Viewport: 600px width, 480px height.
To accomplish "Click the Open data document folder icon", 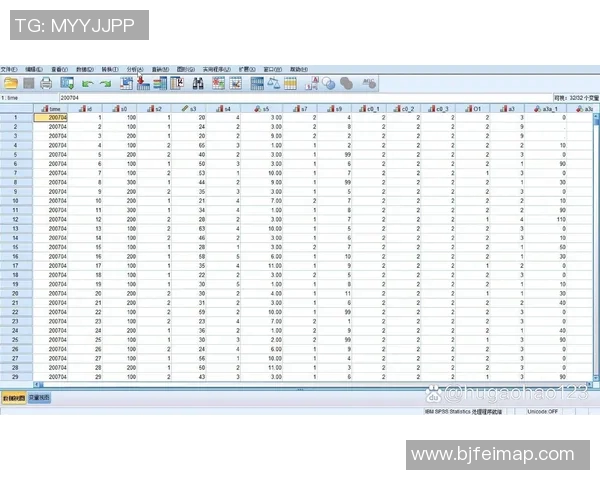I will [x=11, y=84].
